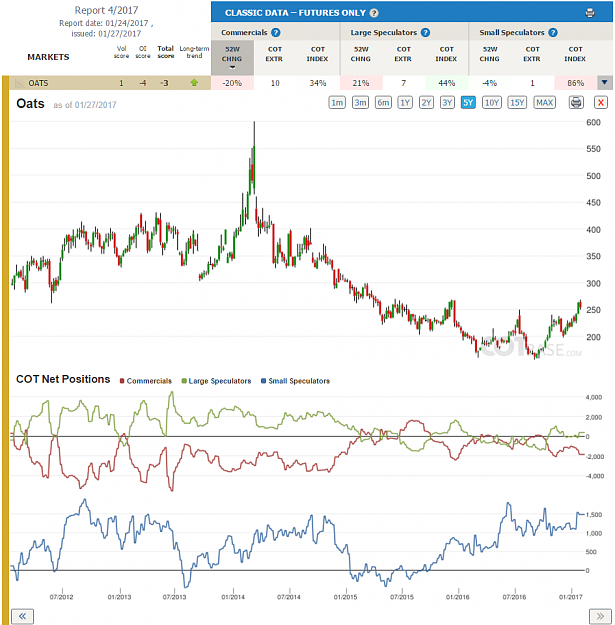Switch chart range to 3Y
The image size is (615, 625).
(447, 102)
